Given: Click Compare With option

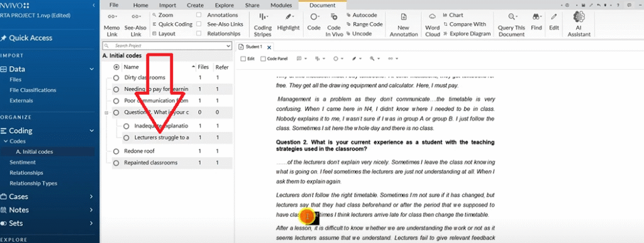Looking at the screenshot, I should (465, 24).
